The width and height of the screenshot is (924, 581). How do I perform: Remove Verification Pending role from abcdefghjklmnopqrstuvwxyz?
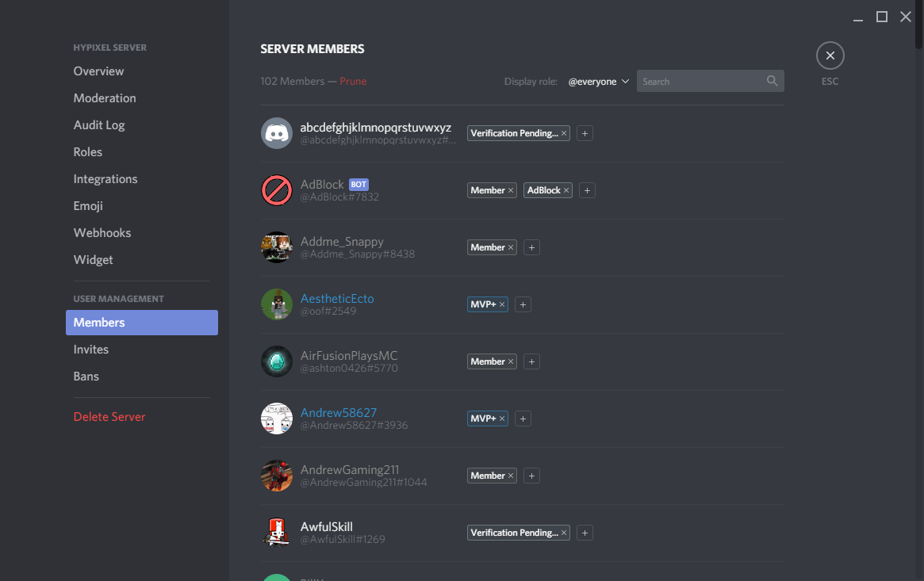[563, 133]
